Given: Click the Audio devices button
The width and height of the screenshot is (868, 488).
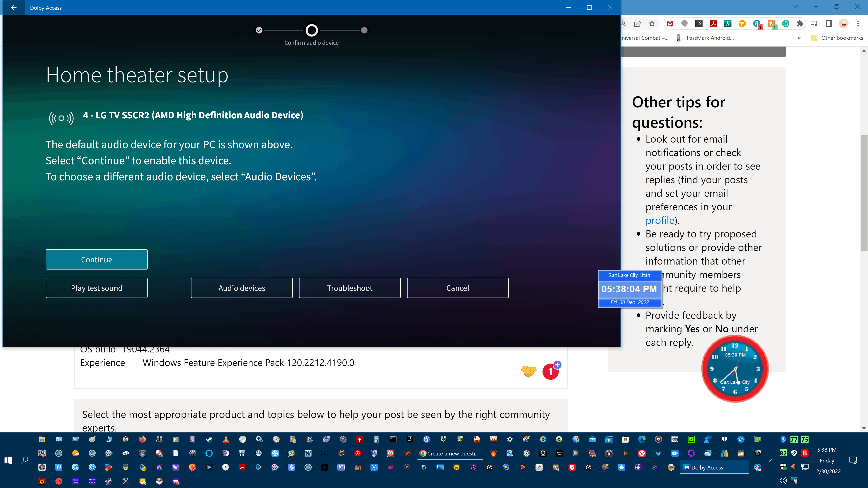Looking at the screenshot, I should [241, 288].
